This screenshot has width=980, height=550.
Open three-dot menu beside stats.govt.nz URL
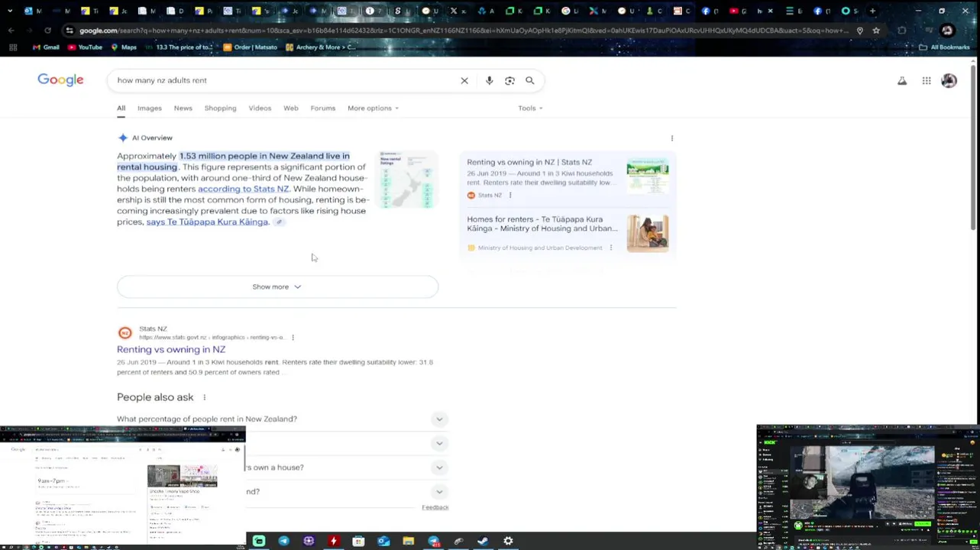[293, 337]
